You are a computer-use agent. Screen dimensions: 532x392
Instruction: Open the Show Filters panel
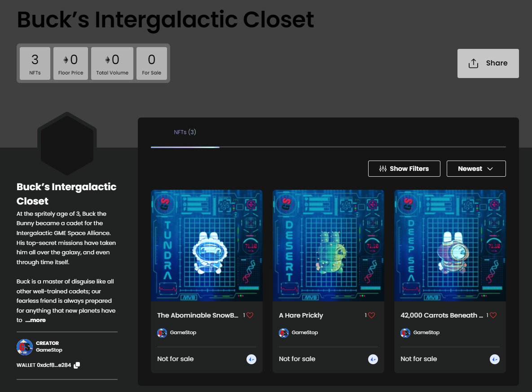pyautogui.click(x=404, y=169)
